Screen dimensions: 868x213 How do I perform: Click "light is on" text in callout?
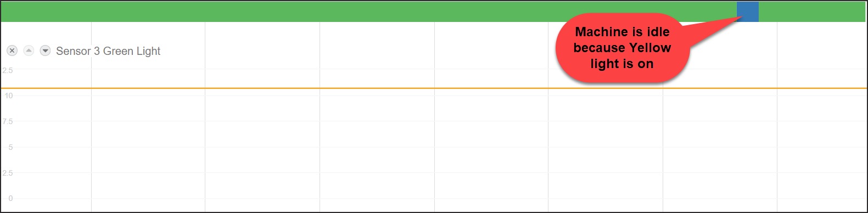622,64
